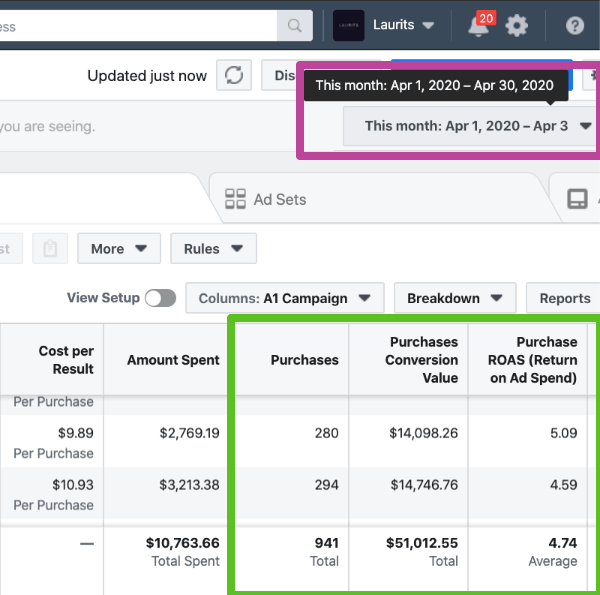
Task: Sort by Cost per Result column header
Action: (x=52, y=360)
